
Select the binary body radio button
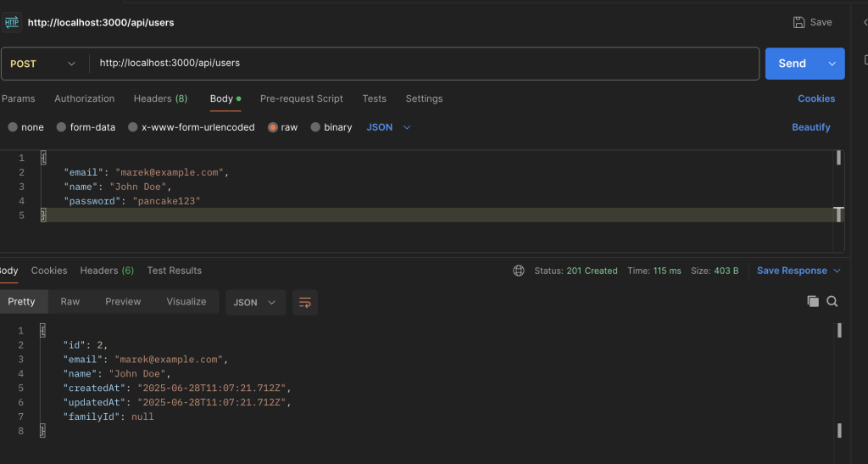coord(315,127)
